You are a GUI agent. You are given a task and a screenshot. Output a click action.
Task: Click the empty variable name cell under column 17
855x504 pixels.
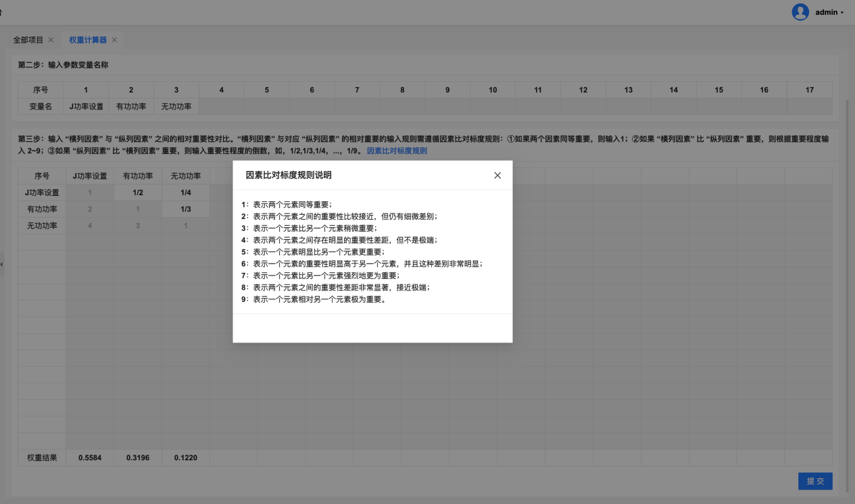point(809,107)
